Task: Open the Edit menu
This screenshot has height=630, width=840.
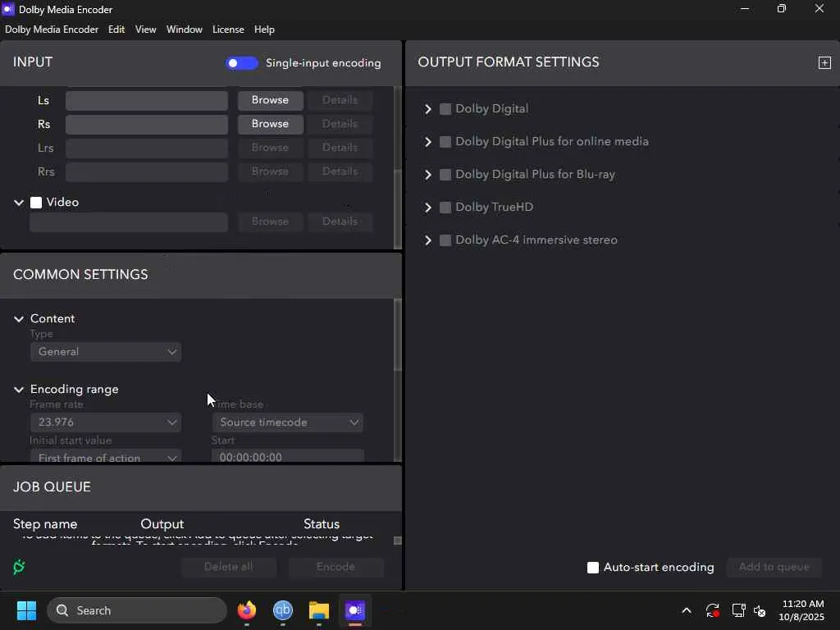Action: (x=116, y=30)
